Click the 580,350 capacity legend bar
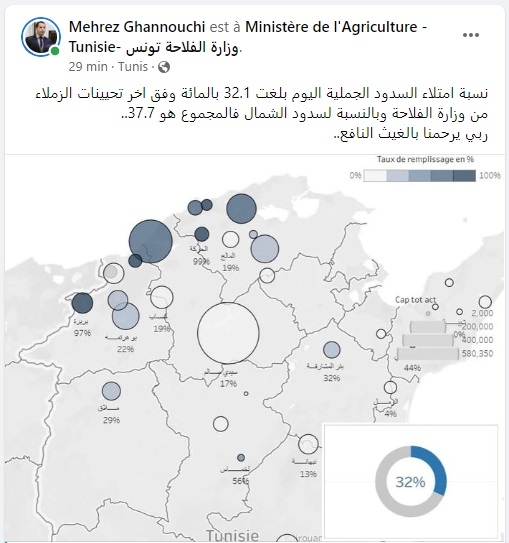Image resolution: width=509 pixels, height=543 pixels. pos(428,354)
